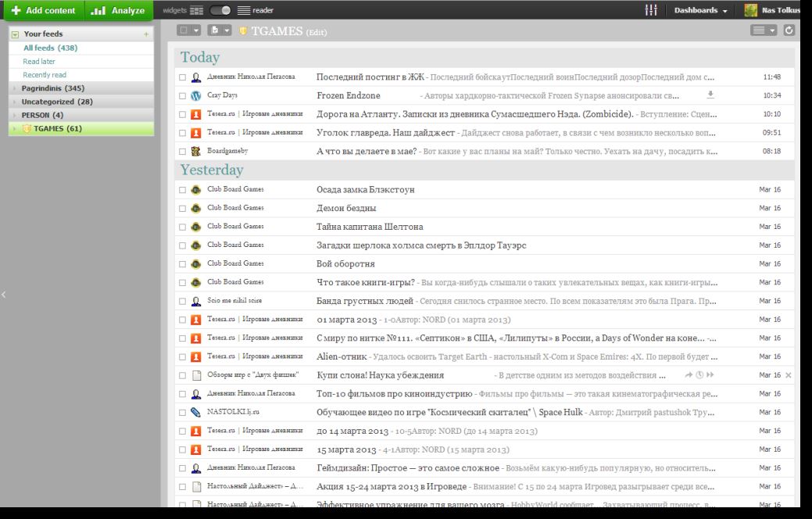This screenshot has height=519, width=812.
Task: Click the (Edit) link next to TGAMES
Action: (316, 32)
